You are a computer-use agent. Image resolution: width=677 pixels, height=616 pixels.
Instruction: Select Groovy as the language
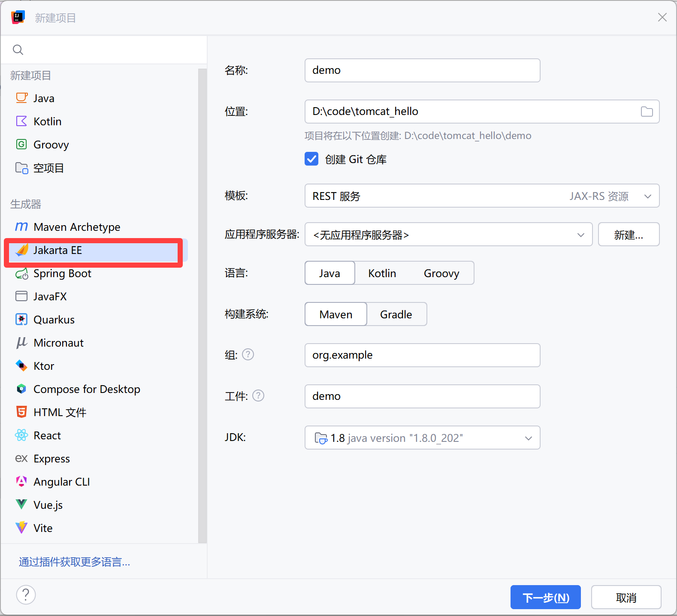tap(441, 273)
